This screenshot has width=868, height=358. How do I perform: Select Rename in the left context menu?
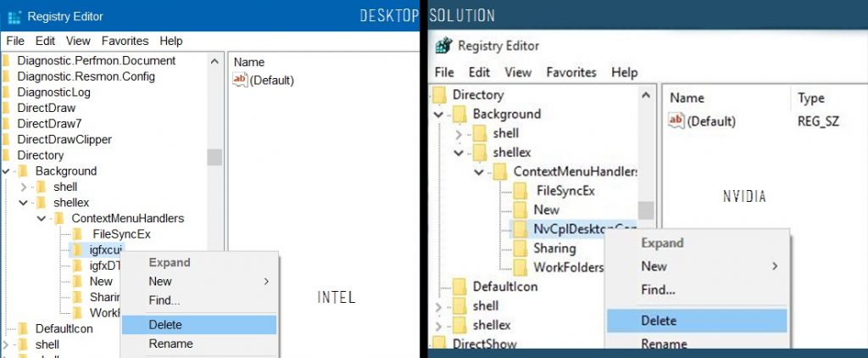170,344
